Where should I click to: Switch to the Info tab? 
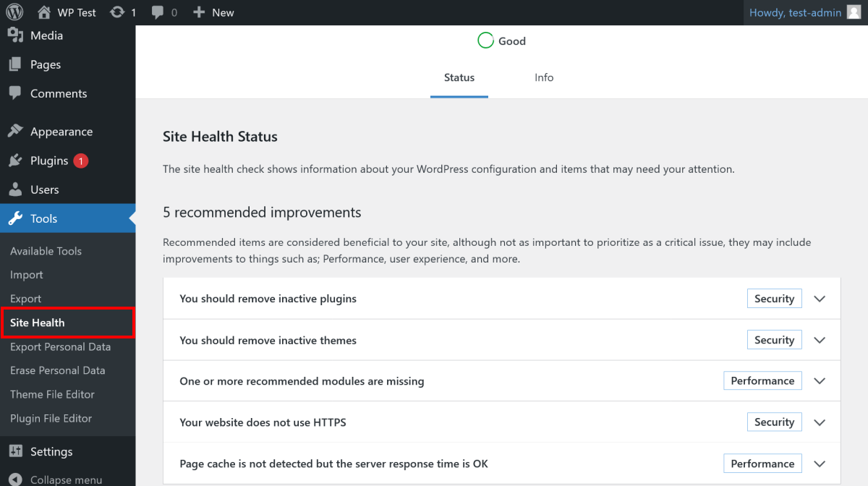point(544,77)
